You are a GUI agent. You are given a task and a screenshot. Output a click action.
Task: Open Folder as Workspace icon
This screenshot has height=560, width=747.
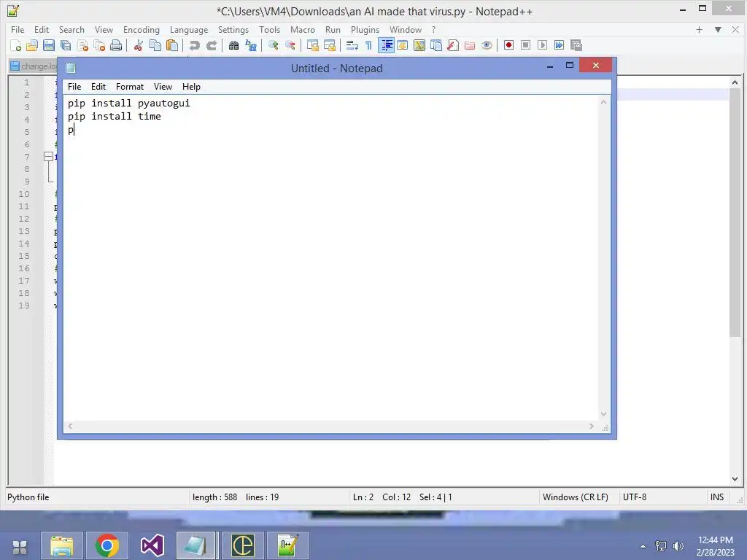pyautogui.click(x=470, y=45)
